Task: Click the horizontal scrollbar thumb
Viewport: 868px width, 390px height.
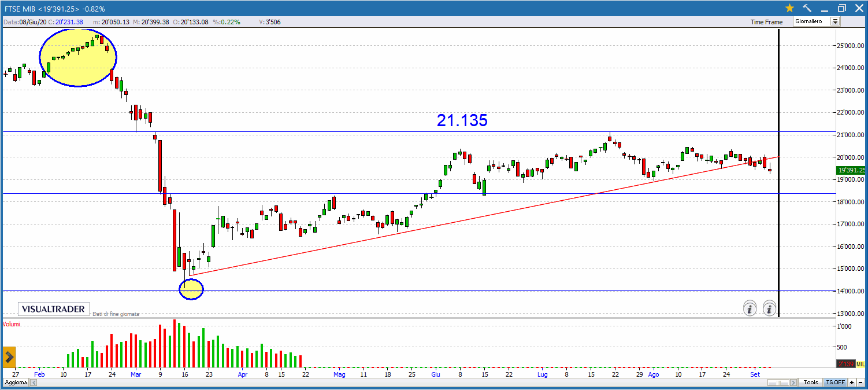Action: 778,382
